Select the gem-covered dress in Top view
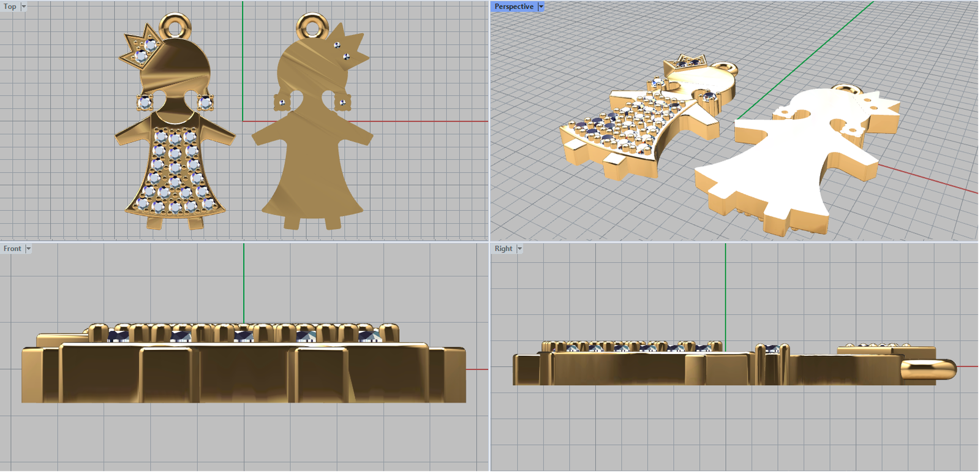 point(175,172)
